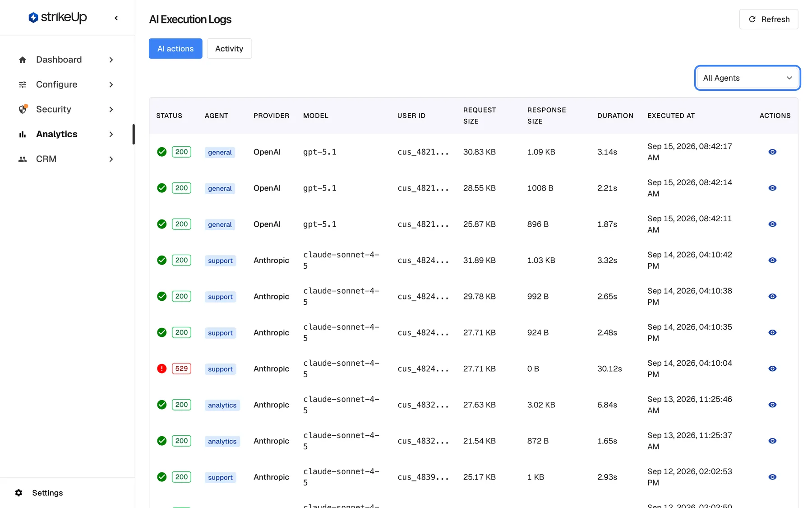
Task: View details of the 02:02:53 PM log
Action: pos(772,477)
